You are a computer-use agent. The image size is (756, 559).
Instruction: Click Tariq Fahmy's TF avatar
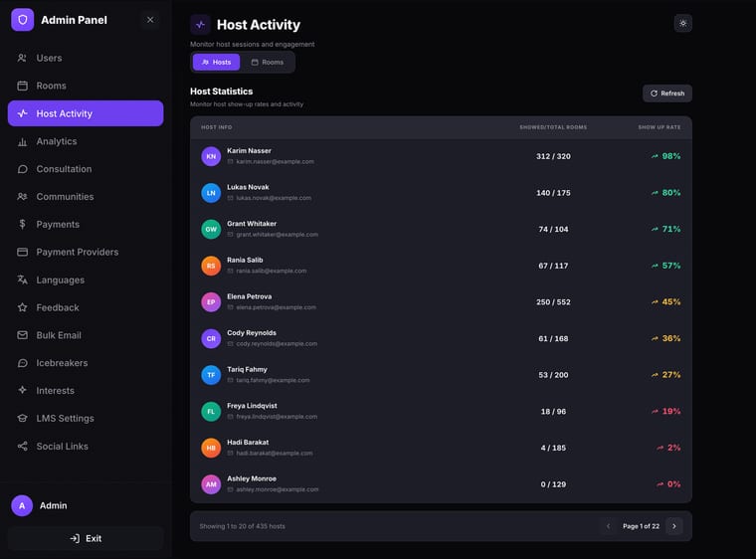(x=211, y=375)
